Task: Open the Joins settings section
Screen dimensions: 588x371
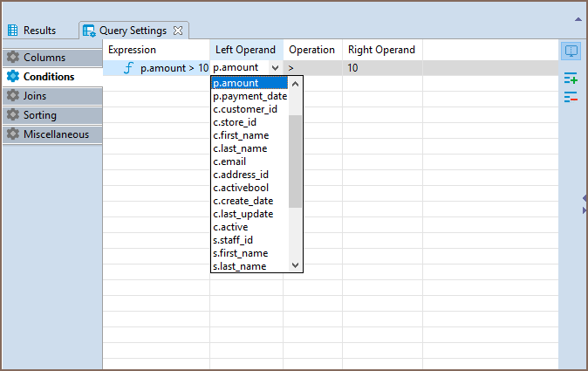Action: click(52, 96)
